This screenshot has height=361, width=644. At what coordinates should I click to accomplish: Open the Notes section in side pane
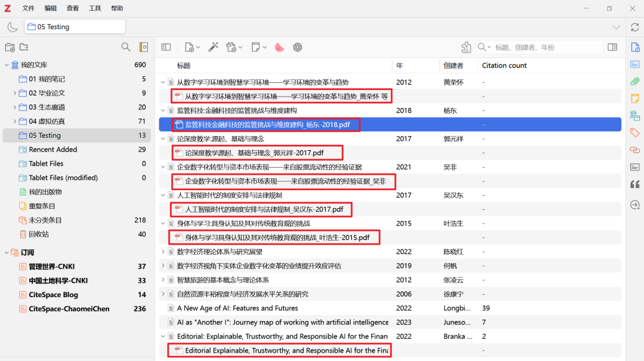point(635,98)
